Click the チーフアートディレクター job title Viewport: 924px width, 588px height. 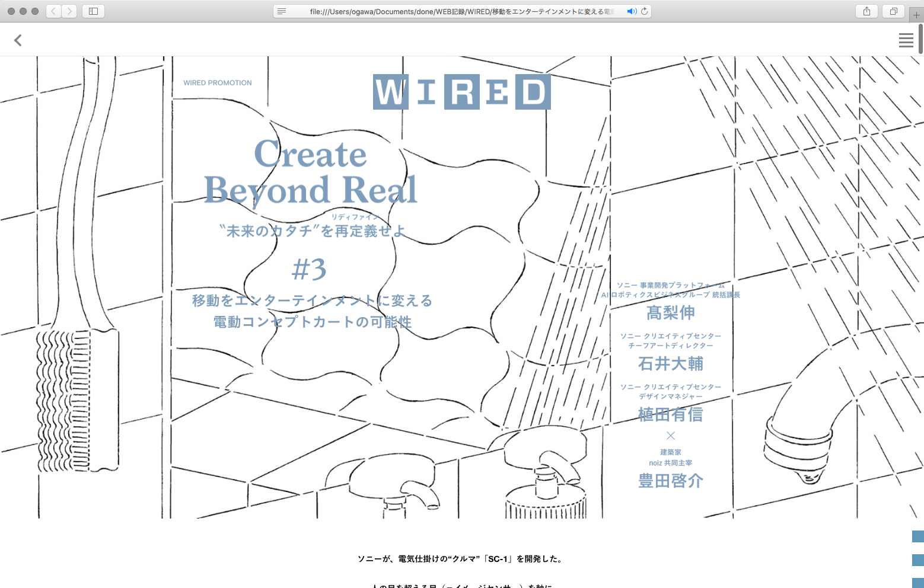tap(671, 346)
